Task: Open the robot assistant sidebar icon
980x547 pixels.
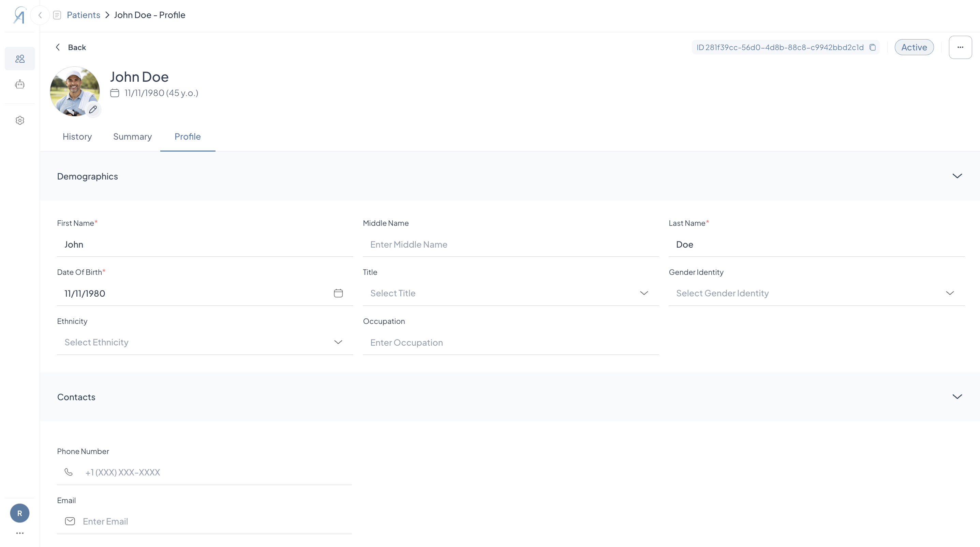Action: 20,84
